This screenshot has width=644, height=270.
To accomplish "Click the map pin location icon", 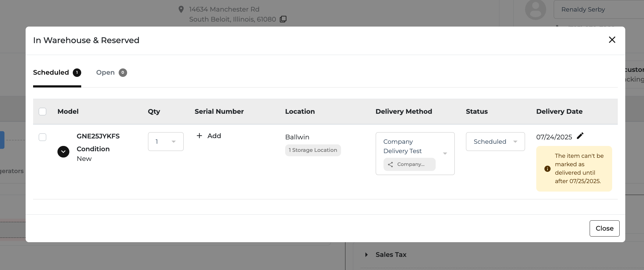I will (x=181, y=9).
